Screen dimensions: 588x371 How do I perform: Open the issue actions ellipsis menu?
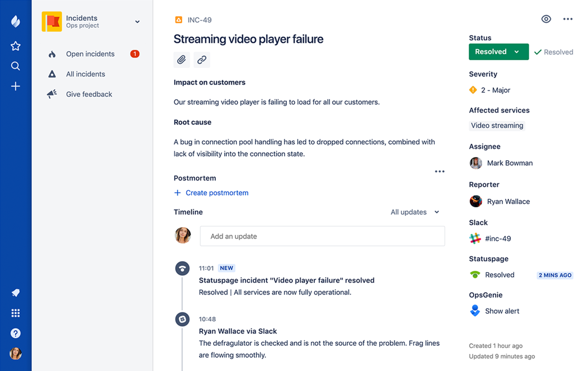click(x=568, y=19)
